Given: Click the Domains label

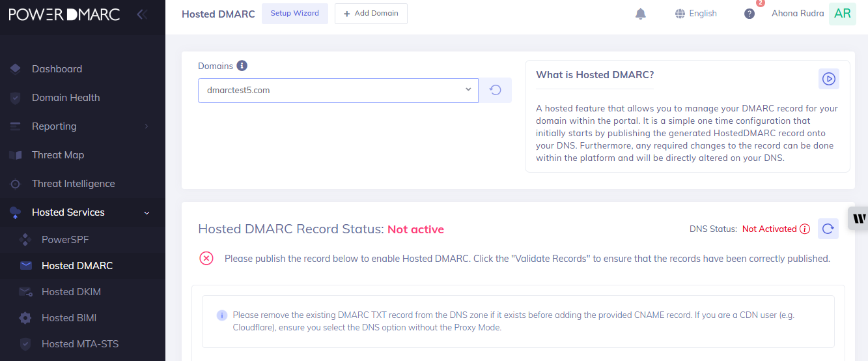Looking at the screenshot, I should pos(216,66).
